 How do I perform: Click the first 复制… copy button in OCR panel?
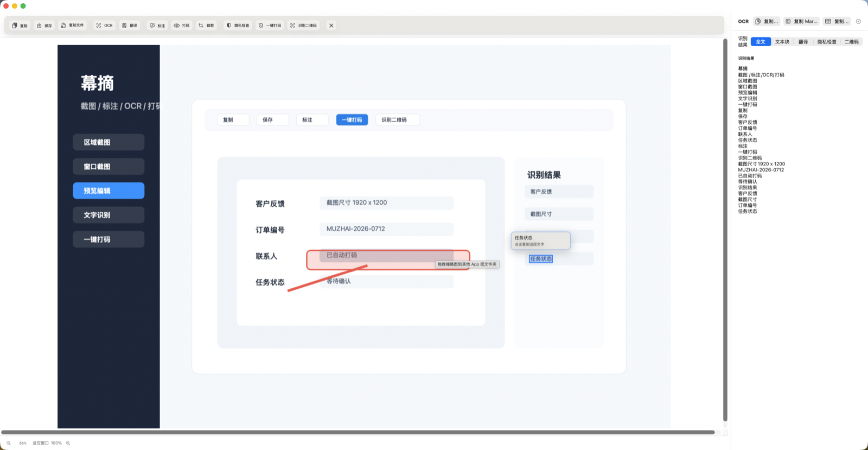click(767, 21)
